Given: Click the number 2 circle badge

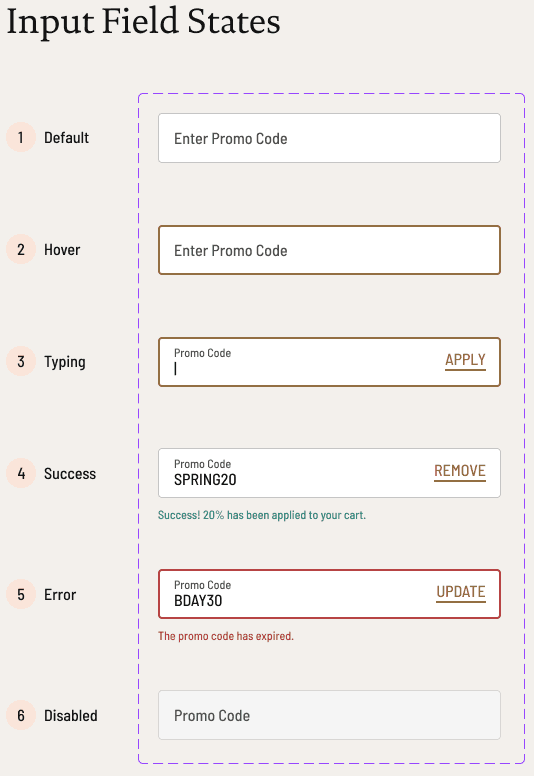Looking at the screenshot, I should coord(21,249).
